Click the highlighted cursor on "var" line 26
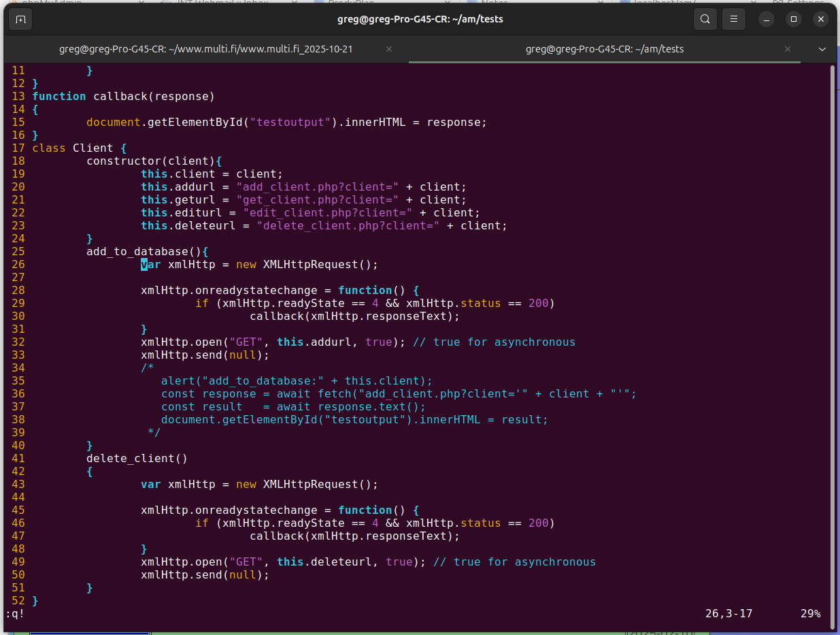The height and width of the screenshot is (635, 840). [144, 265]
